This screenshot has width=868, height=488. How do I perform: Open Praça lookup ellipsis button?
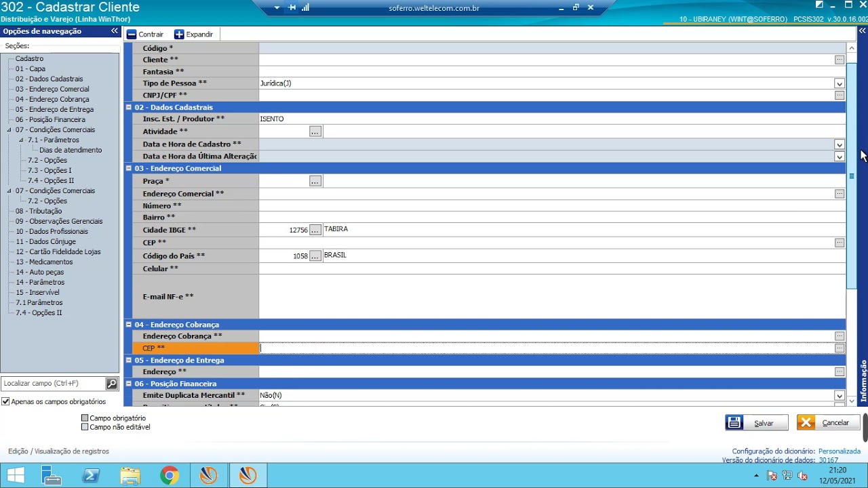[315, 181]
